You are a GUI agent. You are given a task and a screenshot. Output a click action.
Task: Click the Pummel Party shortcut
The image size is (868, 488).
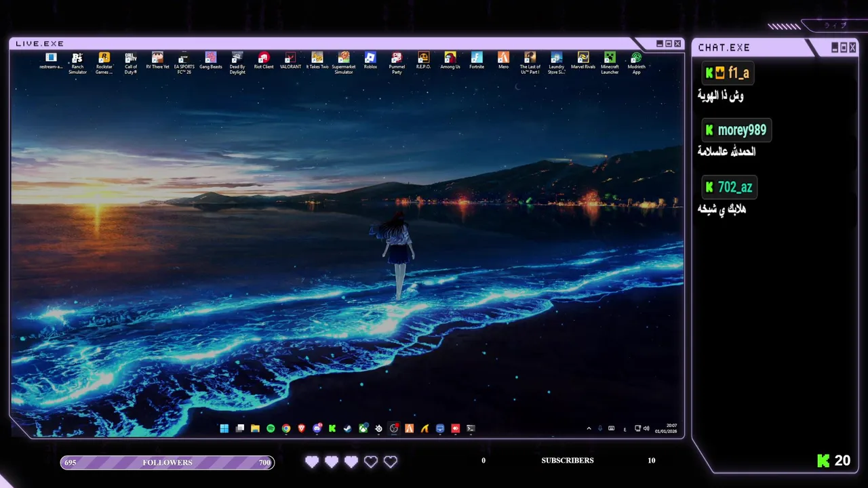pos(397,63)
